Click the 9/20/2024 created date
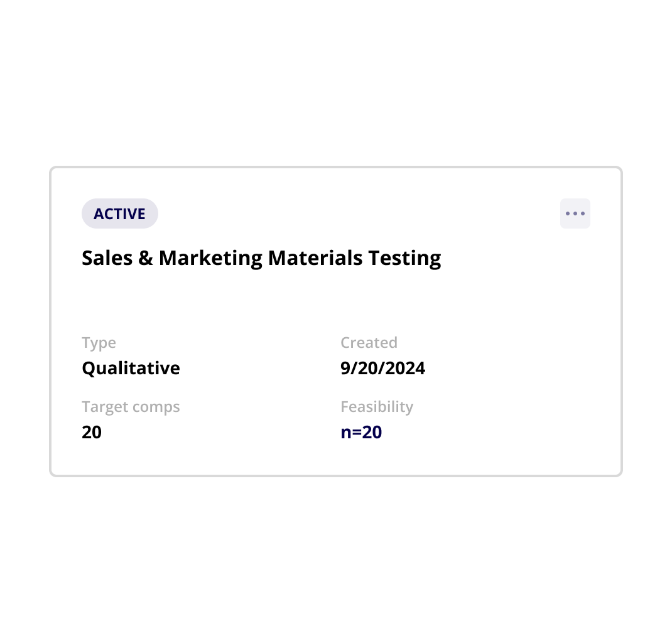This screenshot has width=672, height=643. click(x=382, y=368)
